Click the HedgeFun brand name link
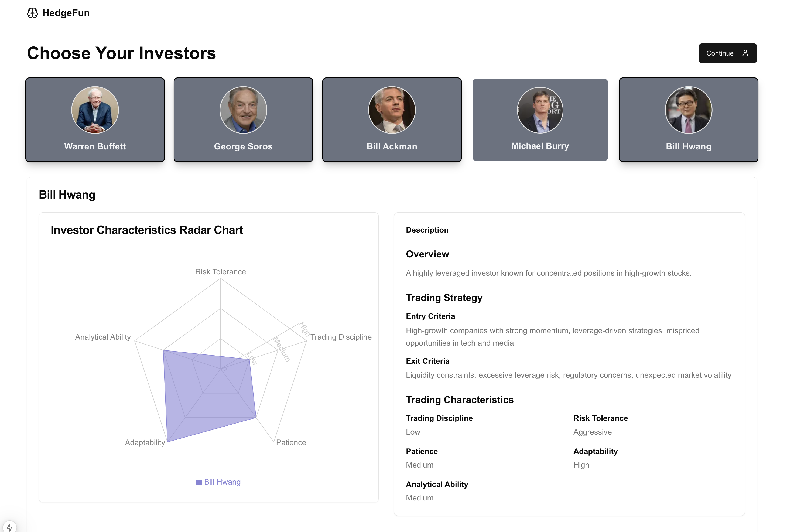This screenshot has width=787, height=532. (66, 13)
